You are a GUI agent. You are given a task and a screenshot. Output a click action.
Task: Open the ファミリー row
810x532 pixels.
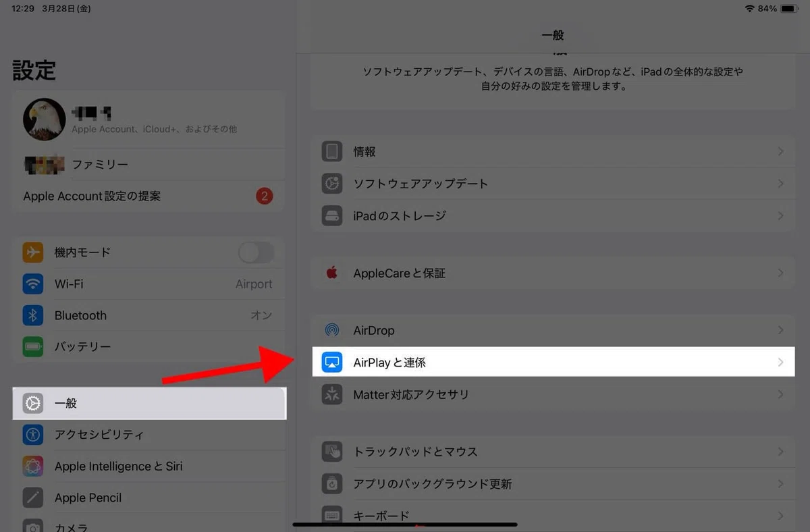(149, 164)
